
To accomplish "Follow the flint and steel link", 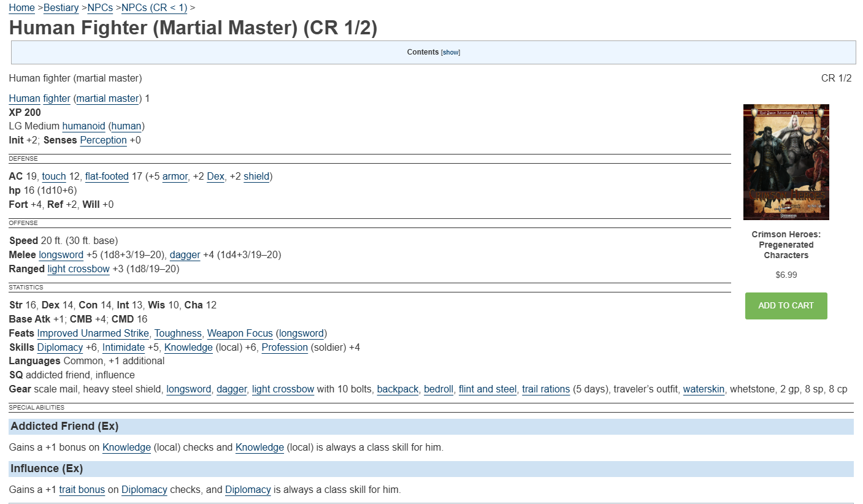I will 488,389.
